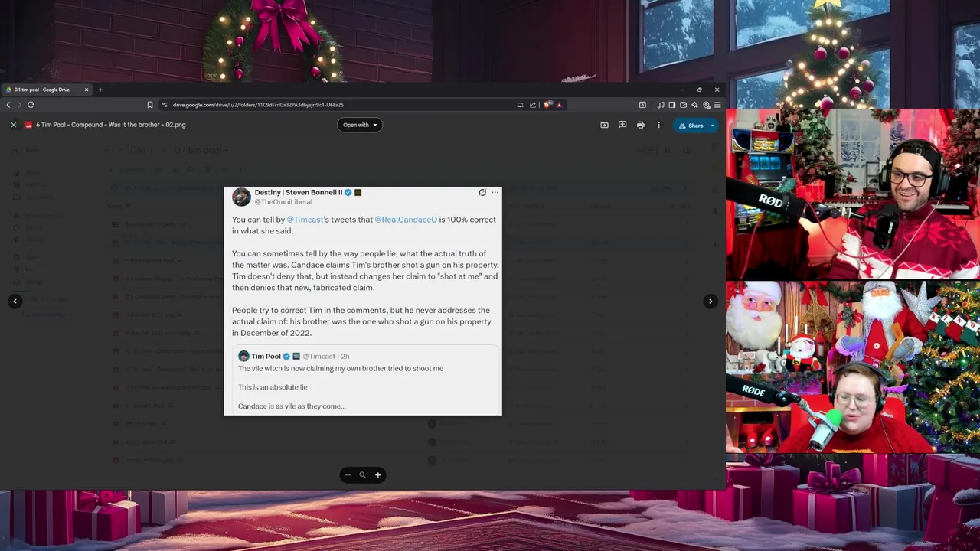Screen dimensions: 980x551
Task: Reset zoom with the magnifier icon
Action: 362,475
